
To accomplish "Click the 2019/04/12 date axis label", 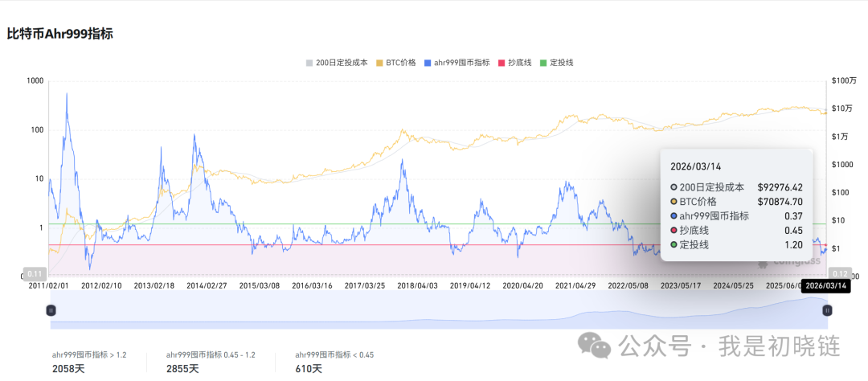I will (470, 286).
